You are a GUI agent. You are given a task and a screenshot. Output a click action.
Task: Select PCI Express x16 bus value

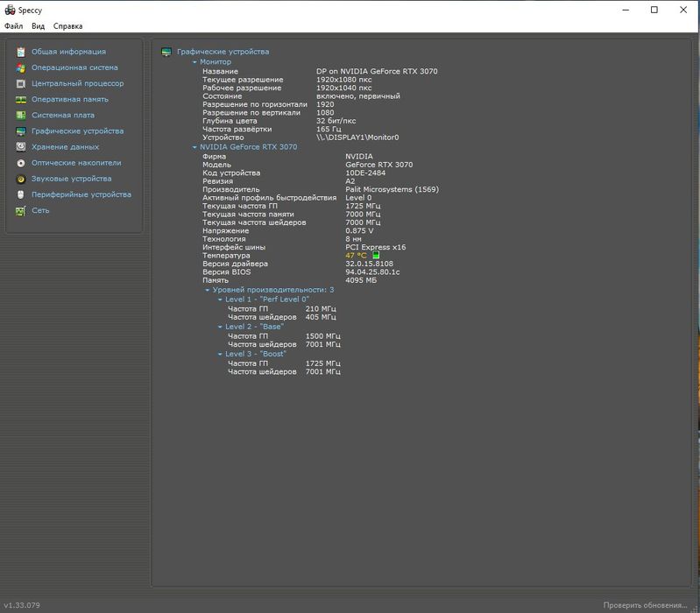376,247
